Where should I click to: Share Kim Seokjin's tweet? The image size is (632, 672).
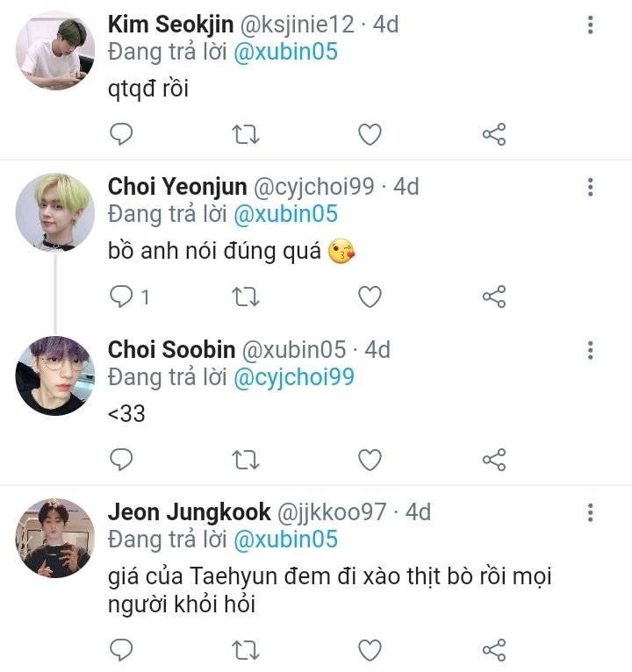[x=494, y=134]
